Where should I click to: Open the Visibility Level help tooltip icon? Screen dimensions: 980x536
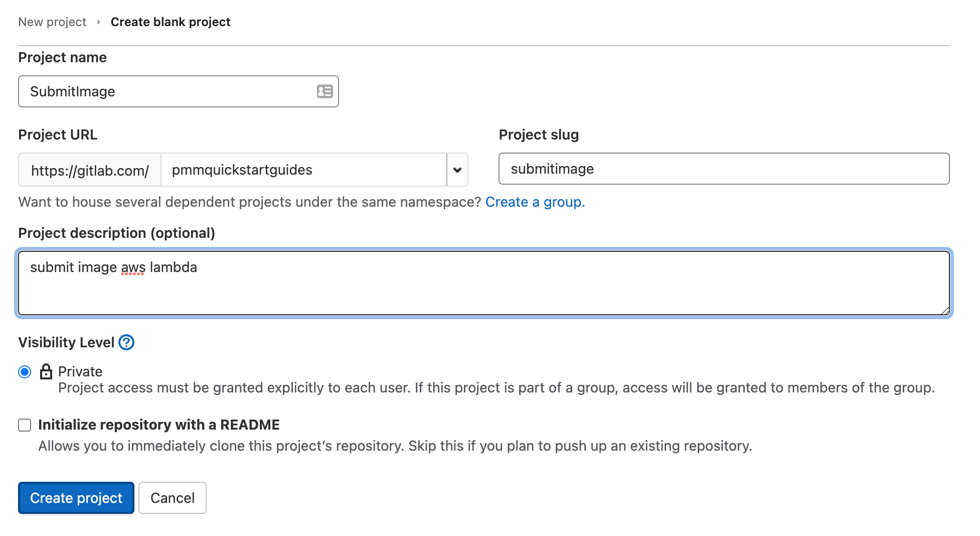127,342
